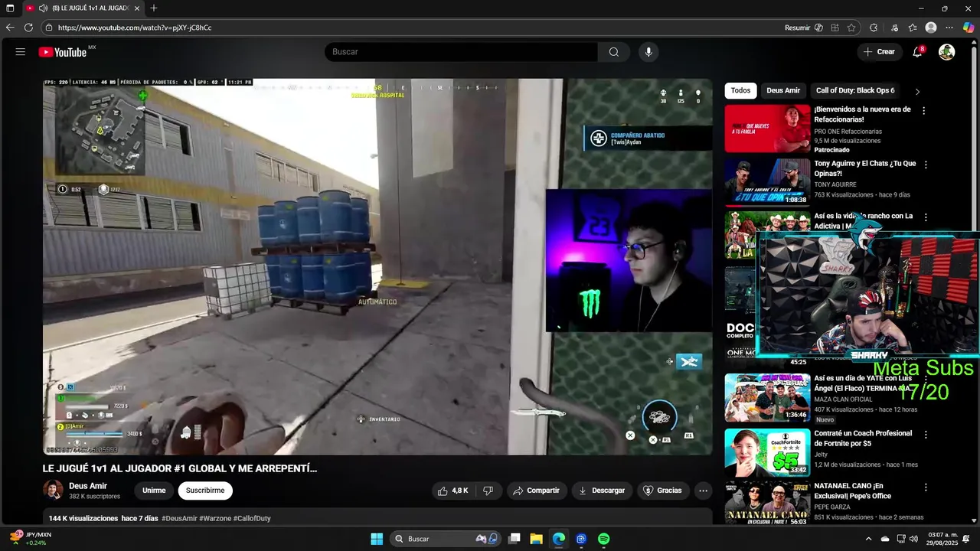Open a new browser tab
This screenshot has height=551, width=980.
[154, 8]
